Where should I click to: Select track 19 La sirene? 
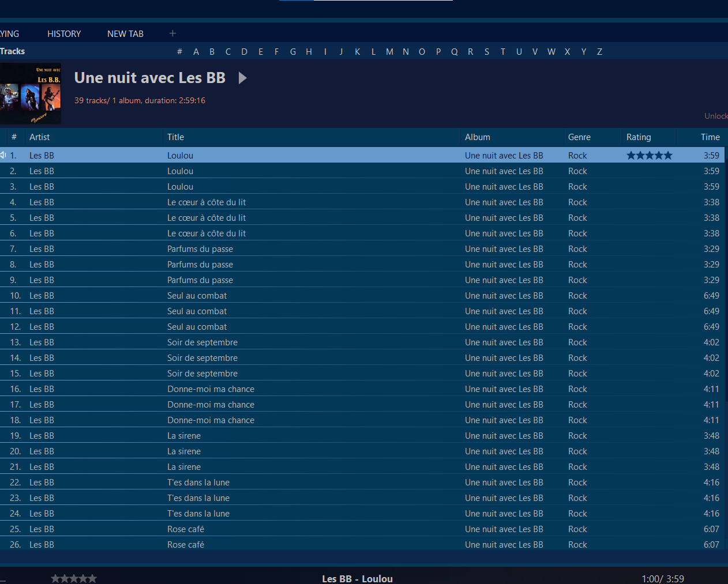click(x=362, y=436)
